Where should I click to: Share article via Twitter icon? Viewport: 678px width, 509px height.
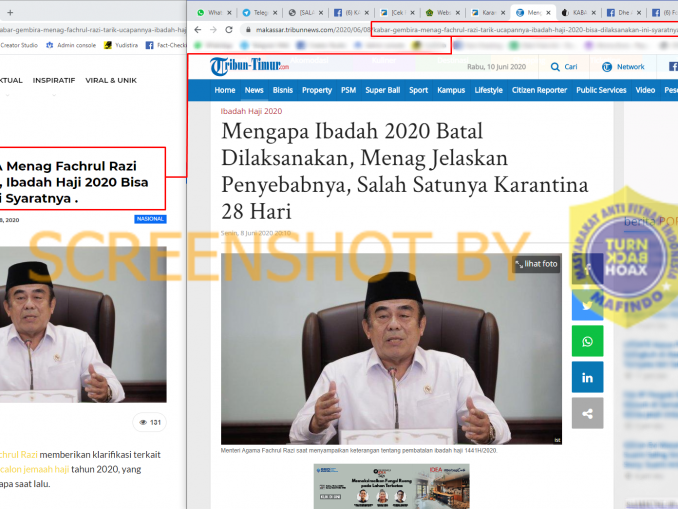587,306
